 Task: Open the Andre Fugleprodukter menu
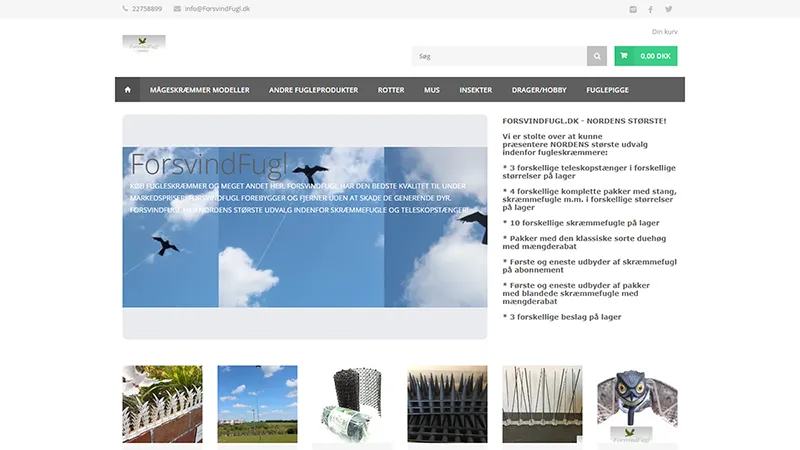tap(313, 90)
